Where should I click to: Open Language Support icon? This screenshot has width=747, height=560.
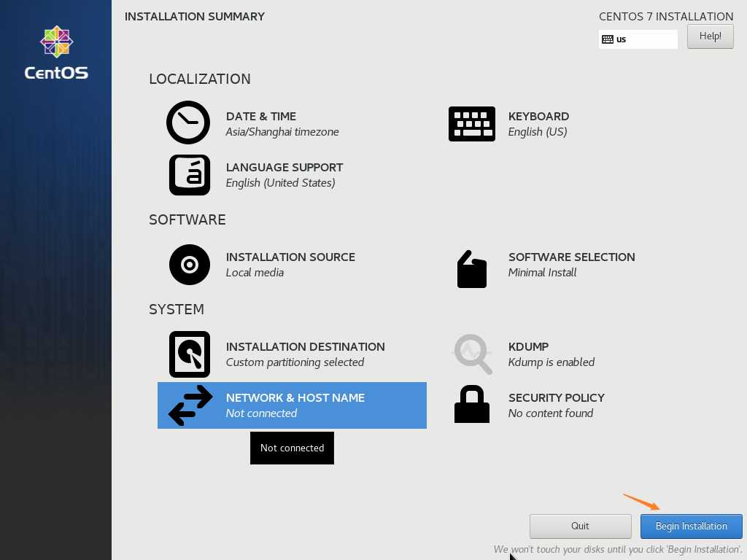(x=189, y=175)
